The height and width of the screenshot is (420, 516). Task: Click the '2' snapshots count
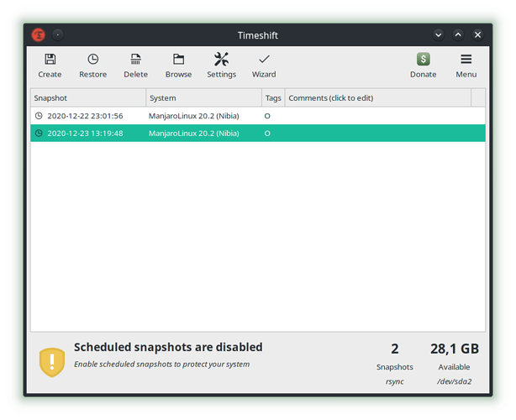click(x=395, y=349)
